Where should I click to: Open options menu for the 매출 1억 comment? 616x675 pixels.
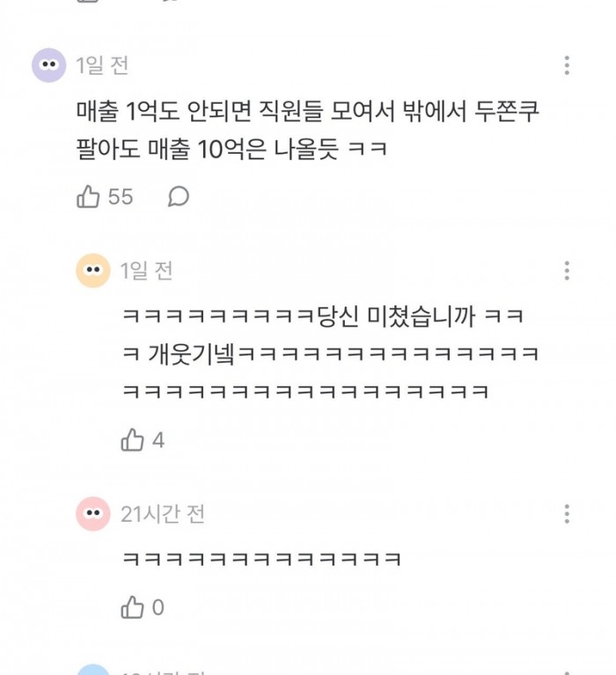tap(567, 65)
